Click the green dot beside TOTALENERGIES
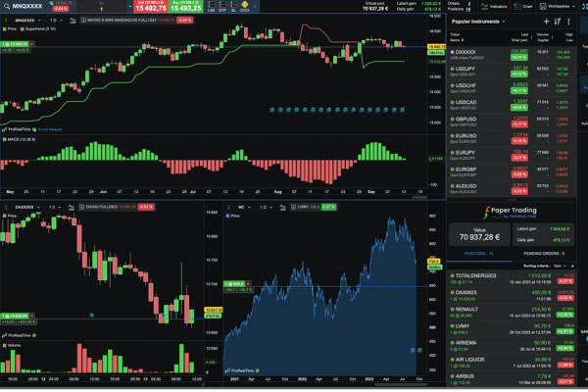The image size is (588, 392). [x=453, y=277]
